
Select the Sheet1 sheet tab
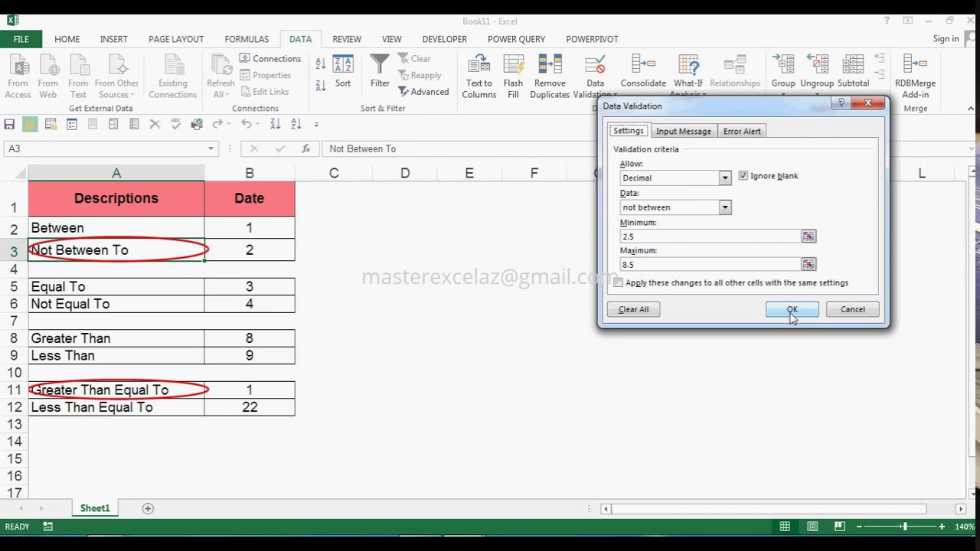click(x=95, y=508)
